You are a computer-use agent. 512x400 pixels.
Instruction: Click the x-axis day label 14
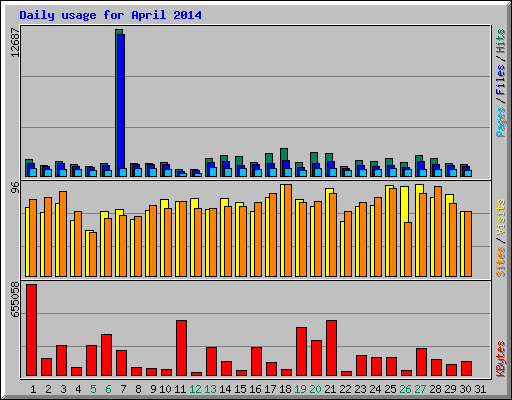[x=225, y=389]
